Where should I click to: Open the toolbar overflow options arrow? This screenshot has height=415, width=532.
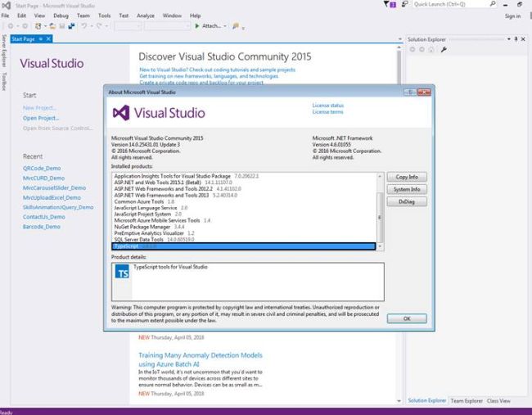[x=243, y=28]
